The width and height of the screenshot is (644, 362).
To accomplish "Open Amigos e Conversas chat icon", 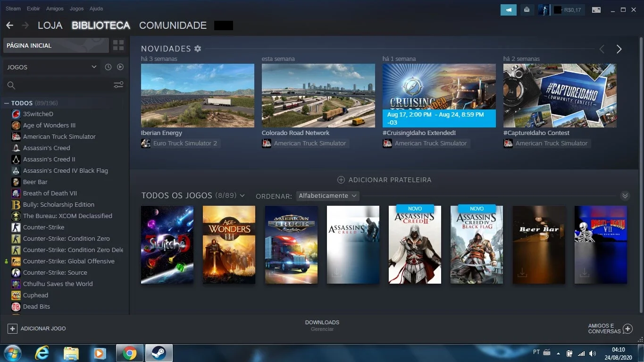I will tap(627, 328).
